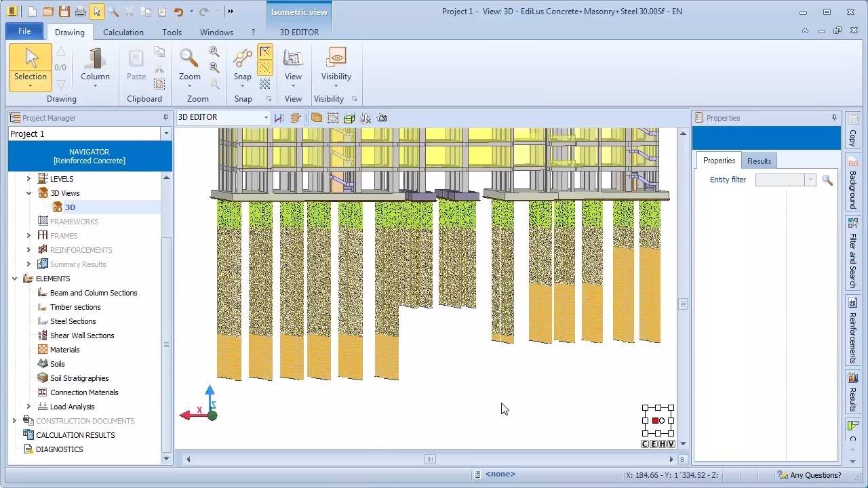Click the vertical scrollbar thumb of viewport
Screen dimensions: 868x488
(x=683, y=304)
